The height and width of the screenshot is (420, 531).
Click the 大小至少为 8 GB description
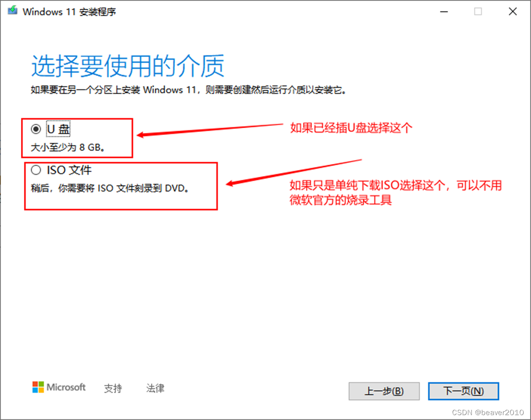click(68, 147)
